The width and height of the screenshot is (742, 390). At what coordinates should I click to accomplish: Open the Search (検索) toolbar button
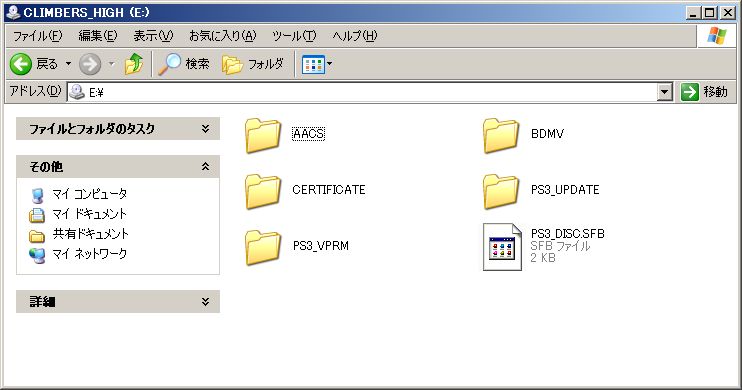click(x=184, y=64)
